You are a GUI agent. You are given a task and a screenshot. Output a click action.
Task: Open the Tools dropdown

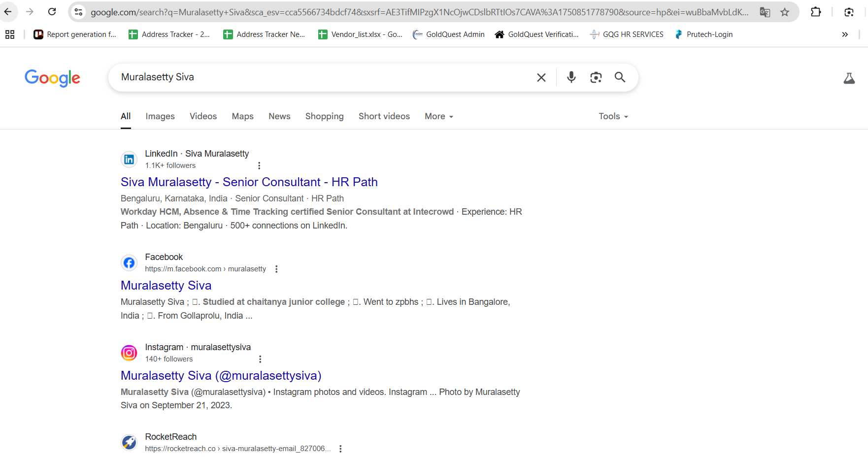pos(613,116)
